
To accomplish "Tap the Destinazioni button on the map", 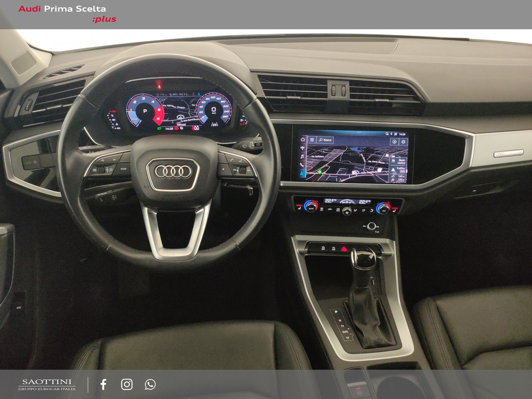I will click(x=398, y=162).
